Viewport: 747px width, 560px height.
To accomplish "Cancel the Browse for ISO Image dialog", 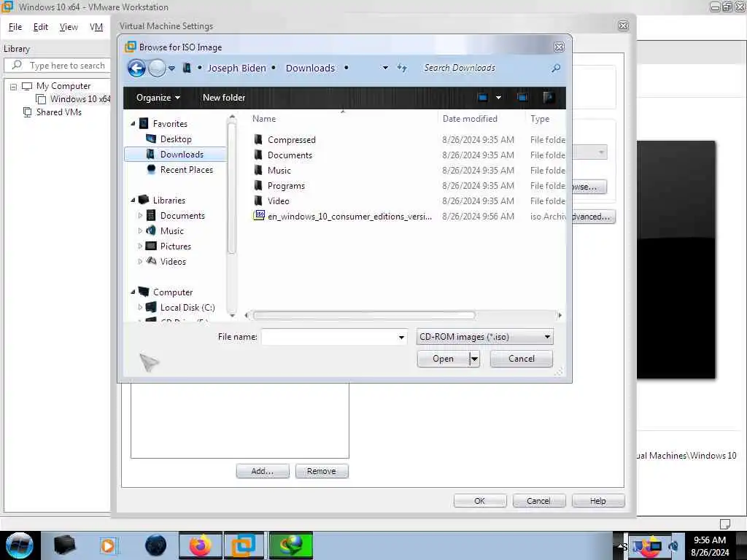I will coord(521,359).
